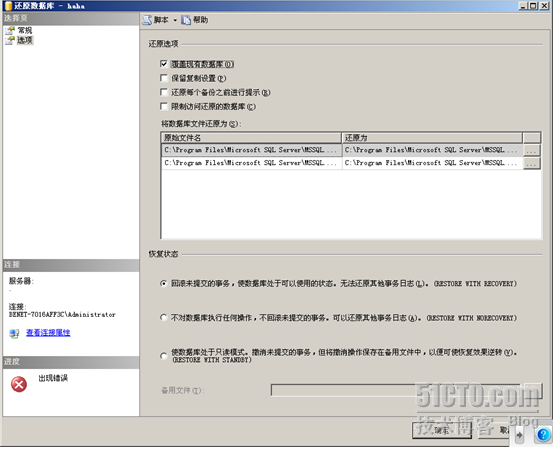Enable the 限制访问还原的数据库 checkbox
Image resolution: width=553 pixels, height=449 pixels.
click(164, 106)
